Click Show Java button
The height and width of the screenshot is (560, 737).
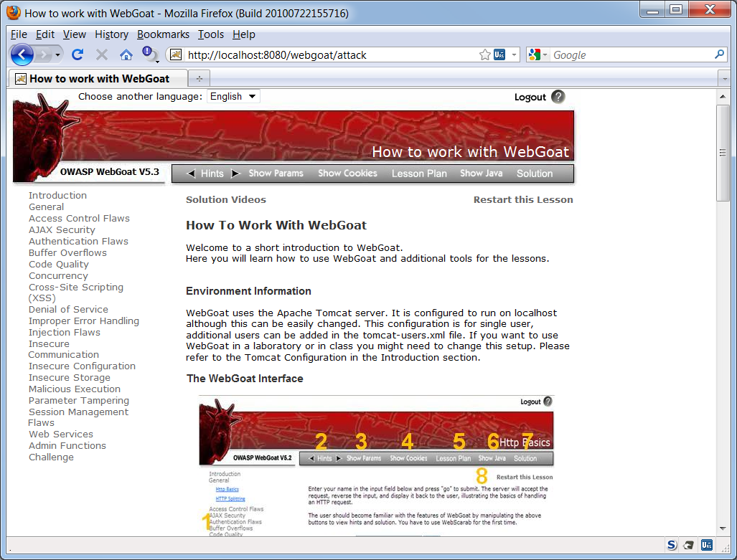(481, 173)
